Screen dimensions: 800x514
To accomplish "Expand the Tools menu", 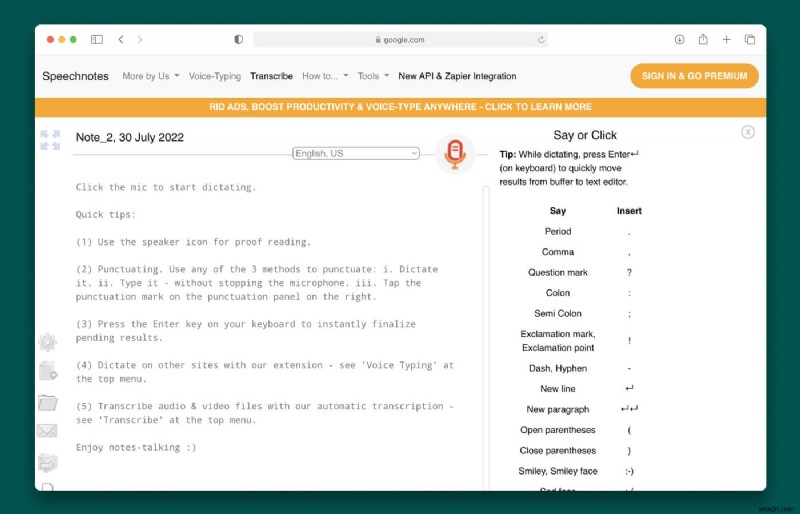I will (x=373, y=76).
